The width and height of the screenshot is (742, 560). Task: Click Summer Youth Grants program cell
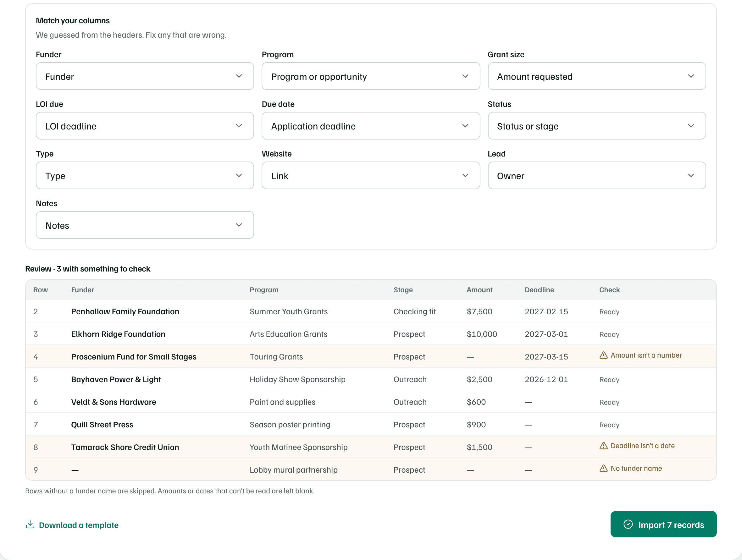pyautogui.click(x=289, y=311)
